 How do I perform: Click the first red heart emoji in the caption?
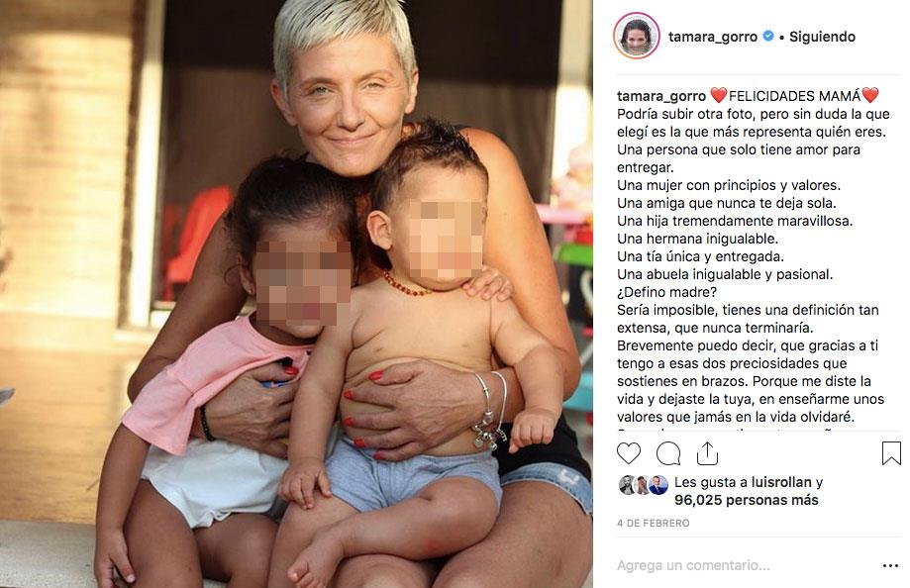[719, 95]
